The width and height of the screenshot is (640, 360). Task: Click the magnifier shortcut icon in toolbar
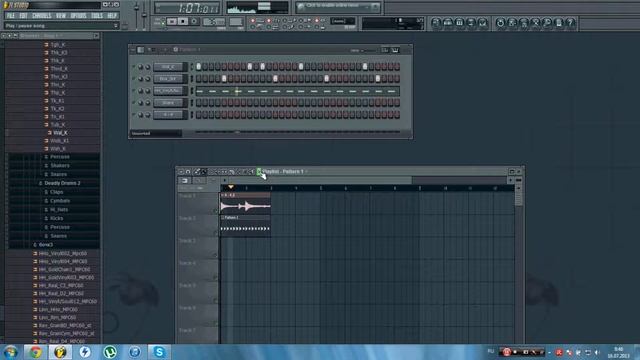[x=547, y=23]
